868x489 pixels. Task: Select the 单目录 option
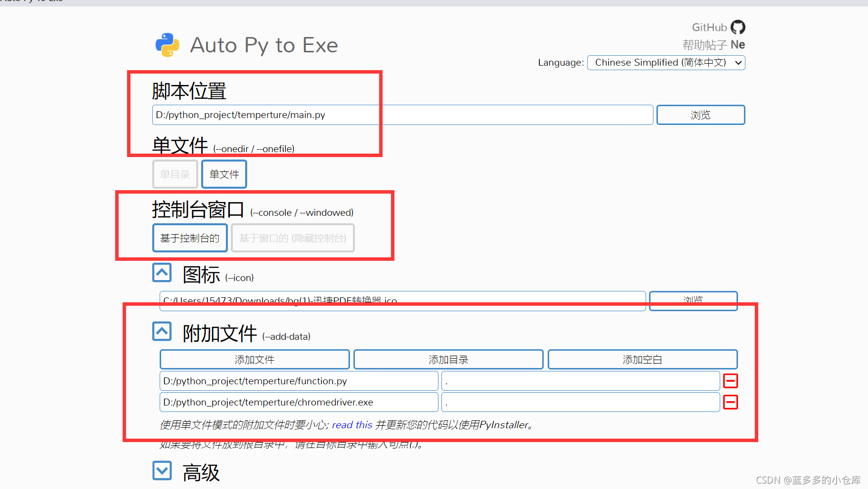[175, 174]
